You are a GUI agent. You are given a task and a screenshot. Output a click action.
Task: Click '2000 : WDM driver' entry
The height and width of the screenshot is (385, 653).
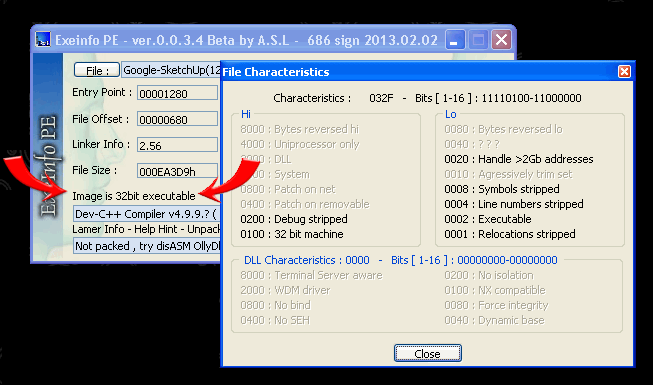(x=285, y=290)
